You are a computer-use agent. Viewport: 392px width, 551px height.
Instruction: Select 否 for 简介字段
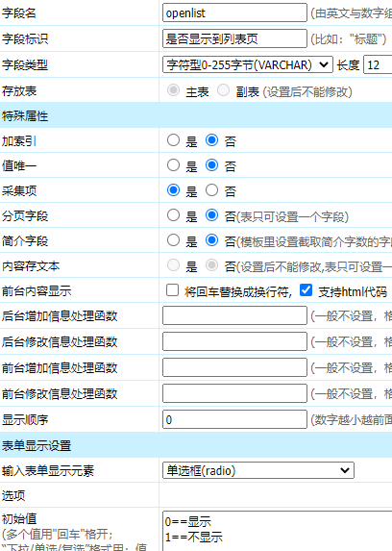(211, 240)
